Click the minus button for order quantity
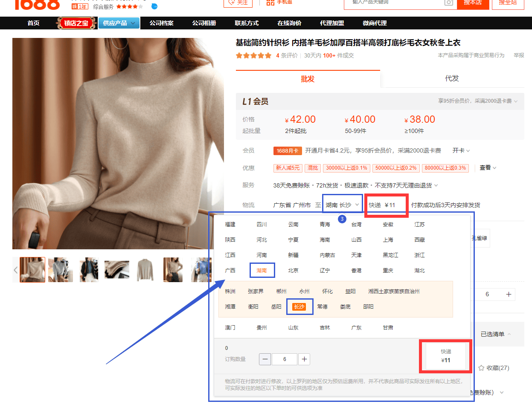This screenshot has height=407, width=532. pos(265,359)
